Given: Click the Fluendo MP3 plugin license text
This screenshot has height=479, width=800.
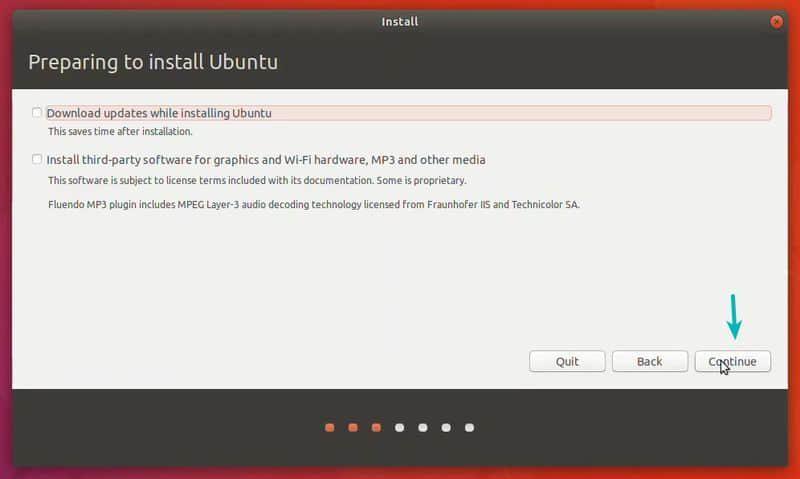Looking at the screenshot, I should [314, 204].
